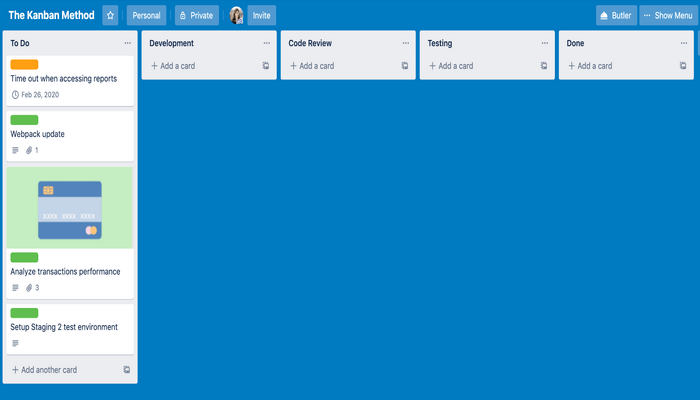Toggle Private board visibility button
This screenshot has height=400, width=700.
(197, 16)
